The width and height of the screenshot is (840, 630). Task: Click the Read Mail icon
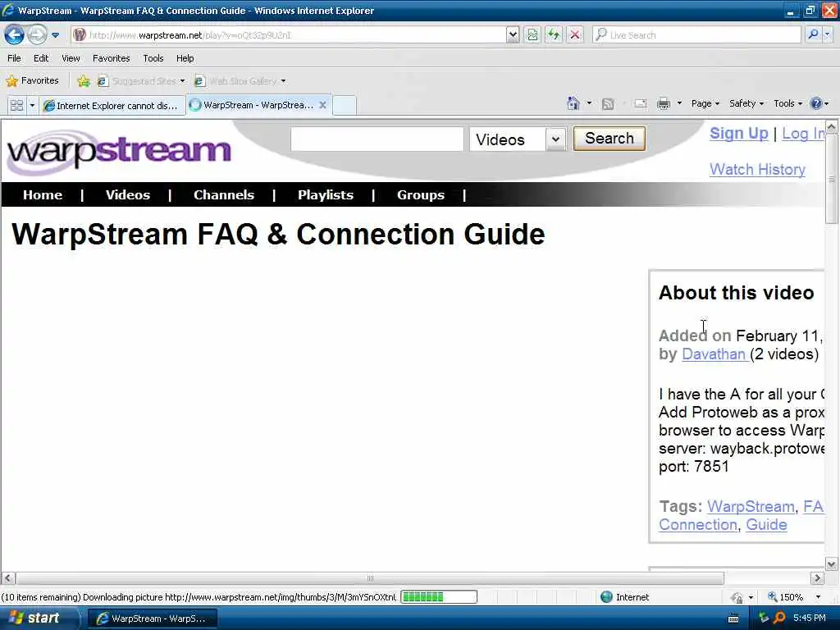[x=641, y=104]
